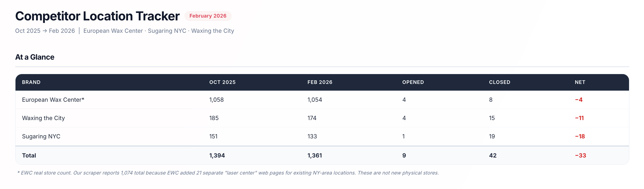Select the European Wax Center* row label
Image resolution: width=644 pixels, height=189 pixels.
pyautogui.click(x=53, y=100)
